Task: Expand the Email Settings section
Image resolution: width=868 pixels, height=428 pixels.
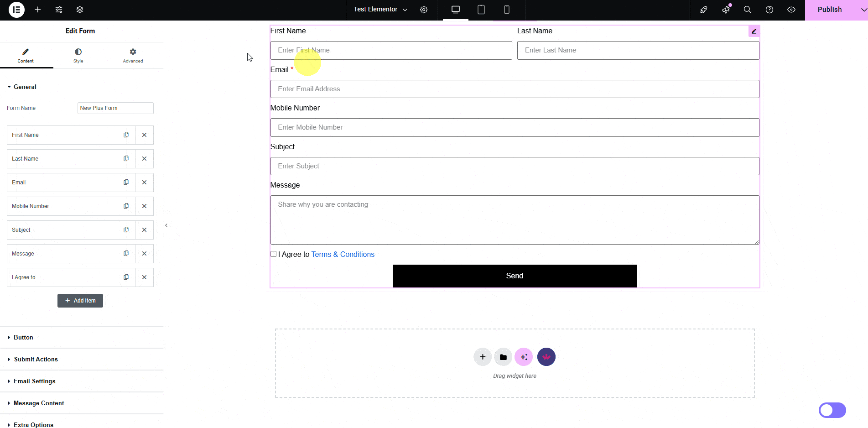Action: pyautogui.click(x=34, y=381)
